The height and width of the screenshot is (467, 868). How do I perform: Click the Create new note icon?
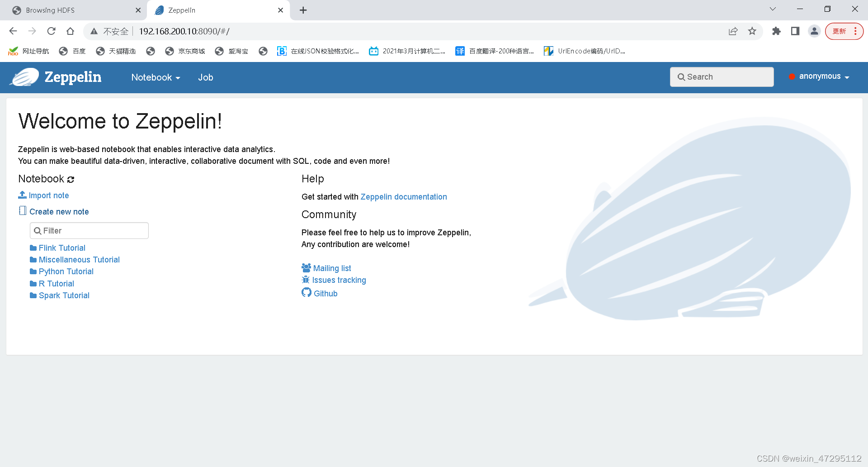(x=22, y=211)
